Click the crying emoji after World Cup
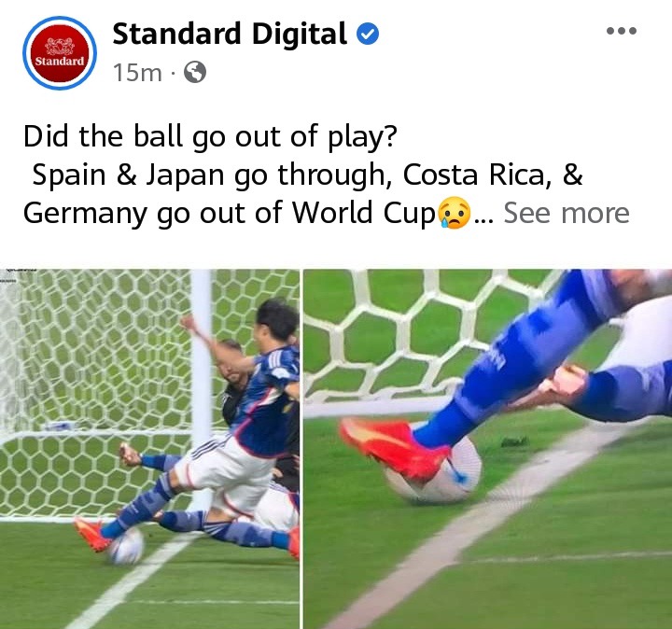This screenshot has width=672, height=629. (454, 213)
